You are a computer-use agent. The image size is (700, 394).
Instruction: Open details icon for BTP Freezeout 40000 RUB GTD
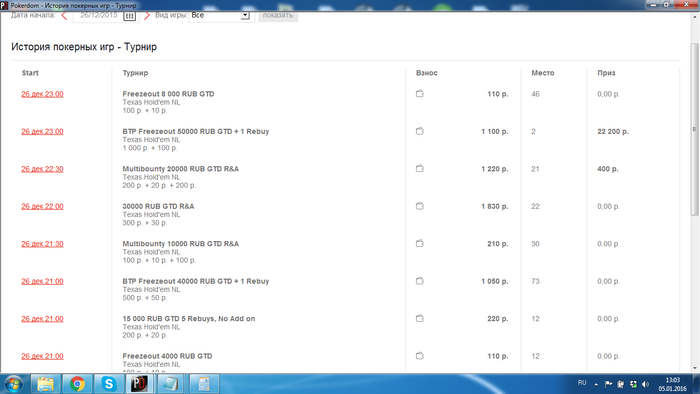pos(420,281)
